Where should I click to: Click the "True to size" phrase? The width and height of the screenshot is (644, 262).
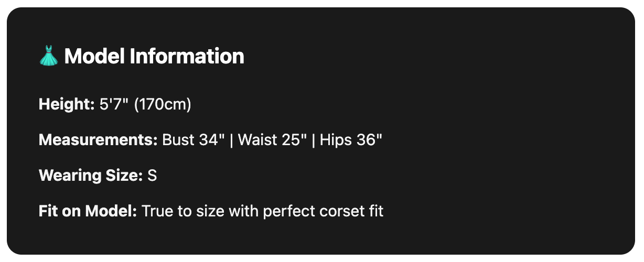point(175,211)
